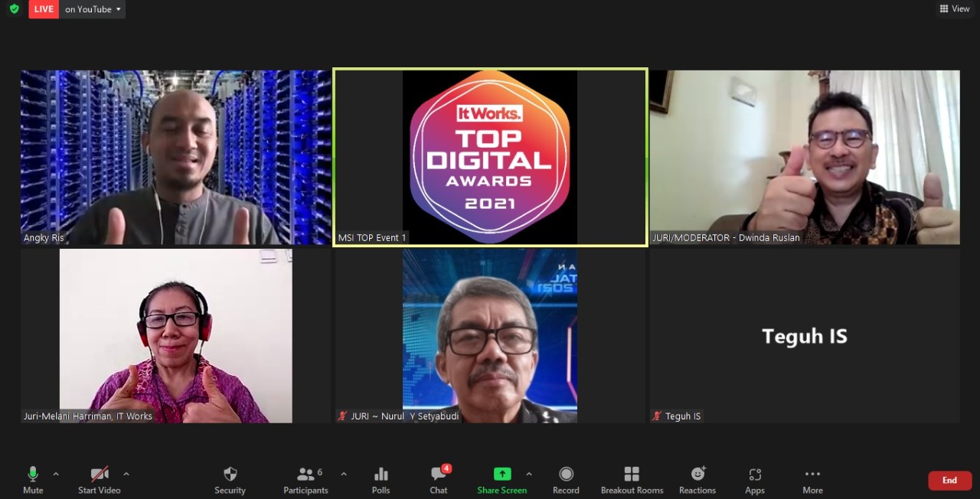
Task: Open the Polls icon
Action: coord(381,480)
